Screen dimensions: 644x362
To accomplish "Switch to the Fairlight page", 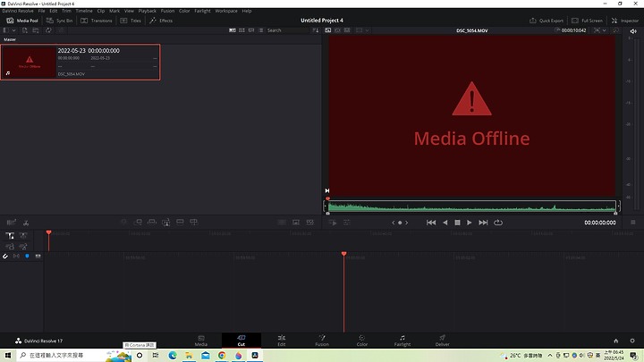I will coord(402,341).
